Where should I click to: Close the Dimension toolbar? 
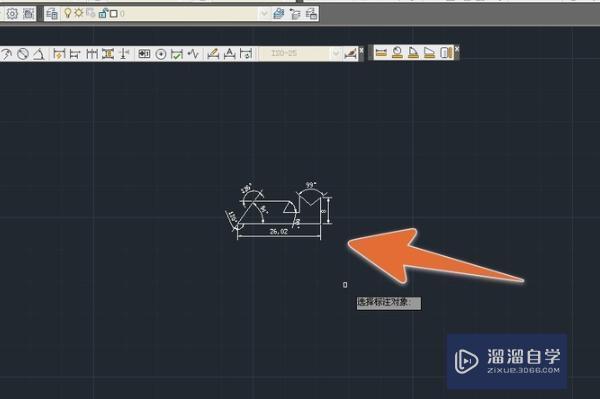[361, 50]
